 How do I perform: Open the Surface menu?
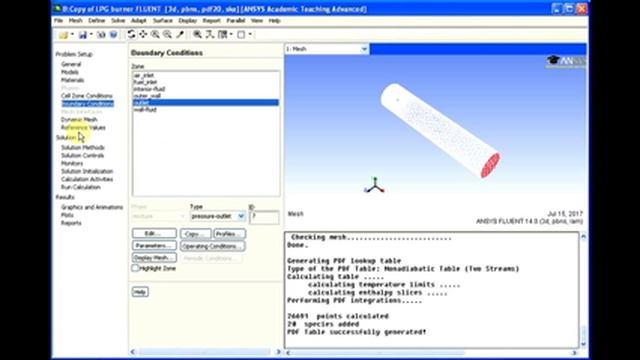point(162,20)
